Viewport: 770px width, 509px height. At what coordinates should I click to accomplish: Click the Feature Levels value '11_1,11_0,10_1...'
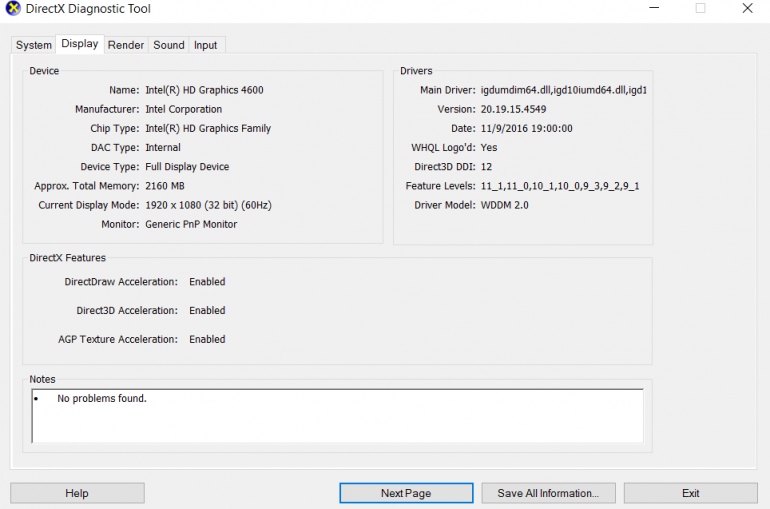click(560, 186)
